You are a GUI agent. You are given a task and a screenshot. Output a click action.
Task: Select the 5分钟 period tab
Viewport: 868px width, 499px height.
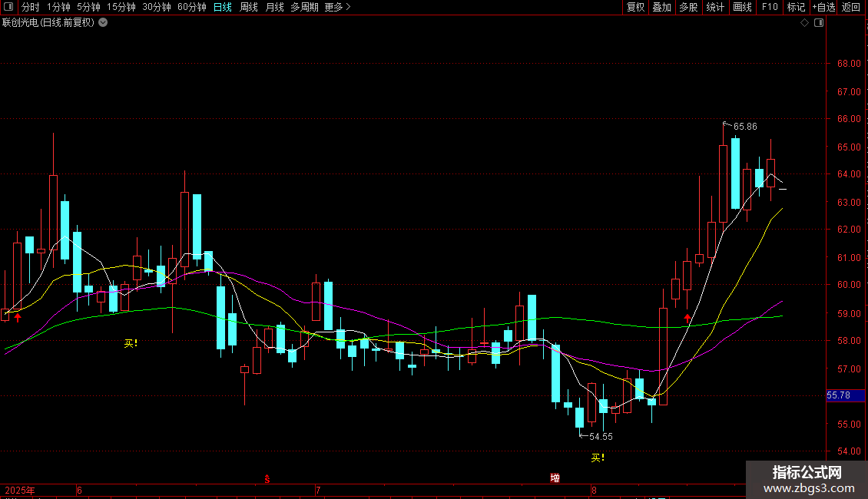click(x=88, y=7)
